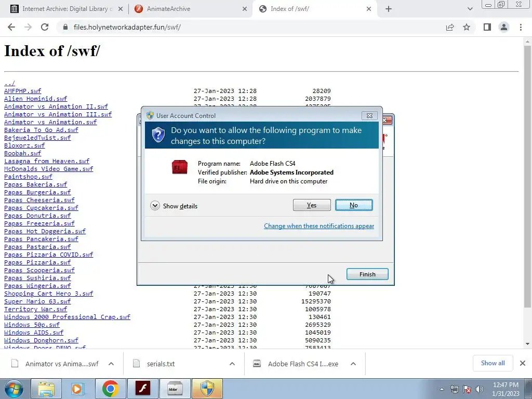Viewport: 532px width, 399px height.
Task: Open the Chrome profile avatar
Action: [x=504, y=27]
